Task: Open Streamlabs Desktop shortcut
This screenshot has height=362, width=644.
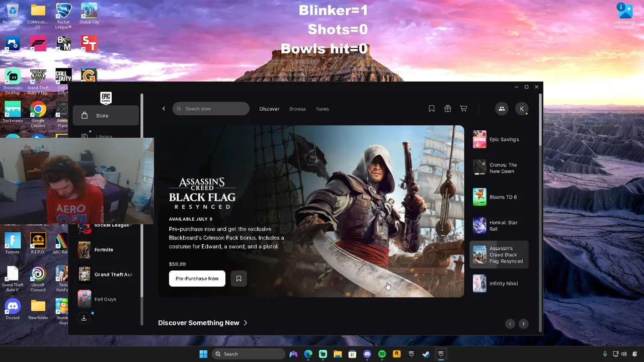Action: click(x=13, y=81)
